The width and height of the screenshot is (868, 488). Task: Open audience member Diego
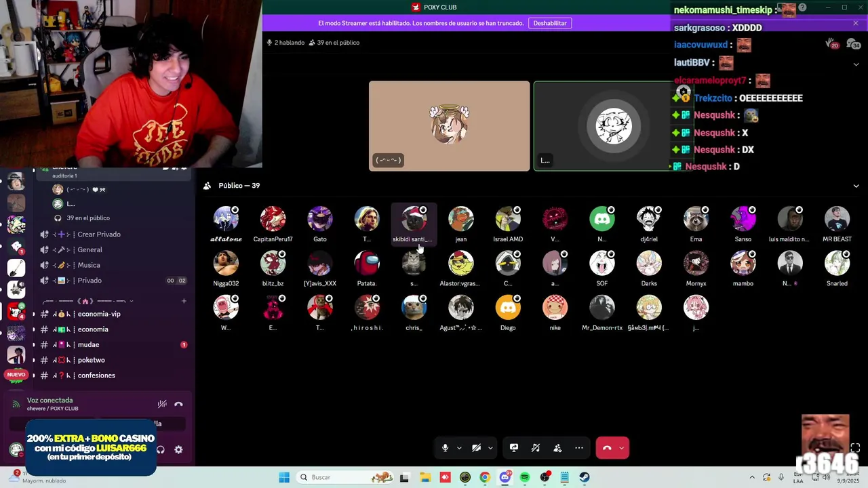pos(508,314)
